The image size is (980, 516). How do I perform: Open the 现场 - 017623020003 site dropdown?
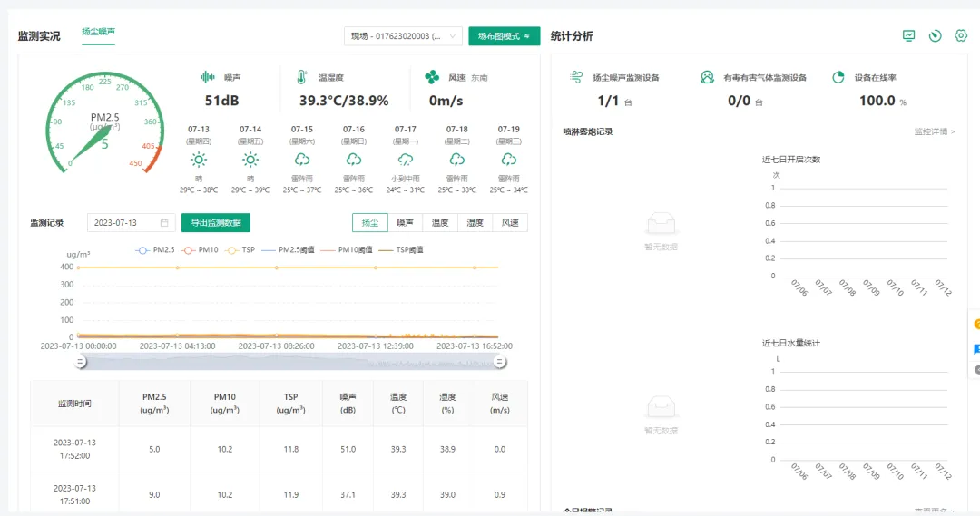tap(403, 36)
